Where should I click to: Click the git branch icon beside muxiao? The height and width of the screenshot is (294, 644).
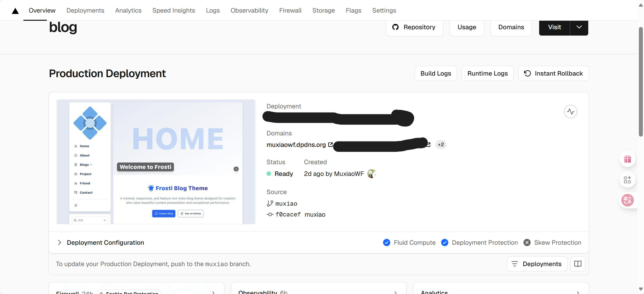click(270, 204)
